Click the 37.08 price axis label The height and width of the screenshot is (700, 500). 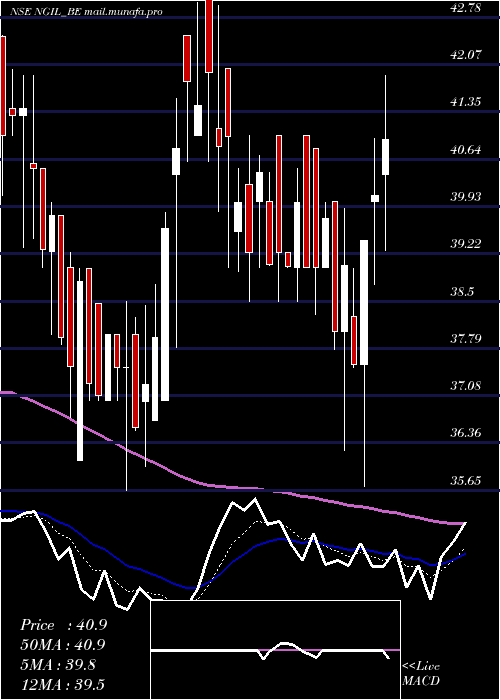click(x=466, y=386)
